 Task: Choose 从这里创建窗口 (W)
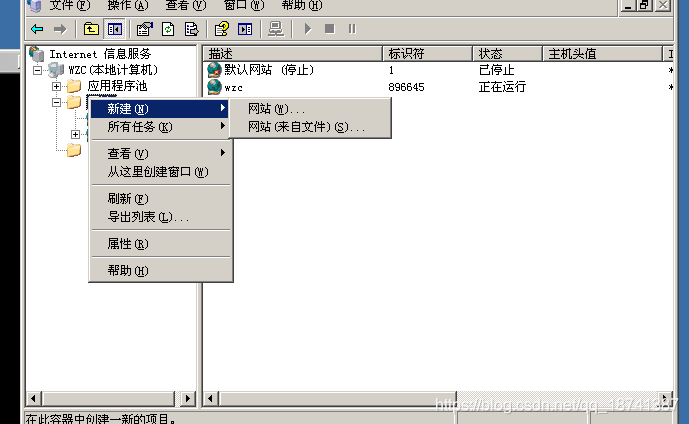pos(160,171)
